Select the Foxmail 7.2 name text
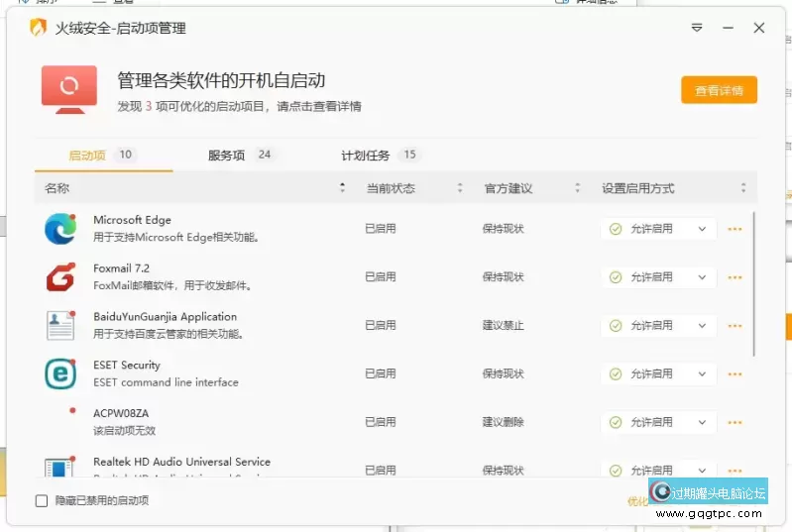792x532 pixels. (121, 268)
